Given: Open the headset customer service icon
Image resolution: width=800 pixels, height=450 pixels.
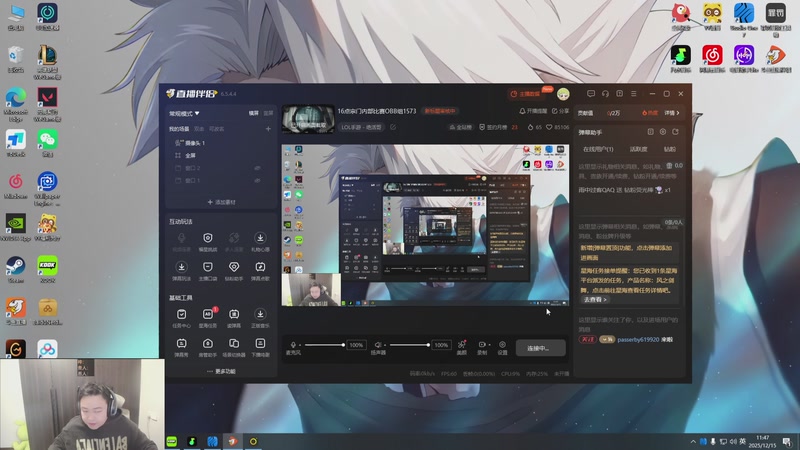Looking at the screenshot, I should [605, 94].
